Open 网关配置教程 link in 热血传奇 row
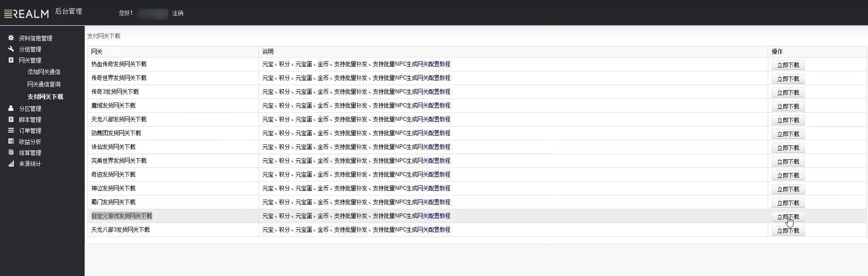 coord(434,64)
